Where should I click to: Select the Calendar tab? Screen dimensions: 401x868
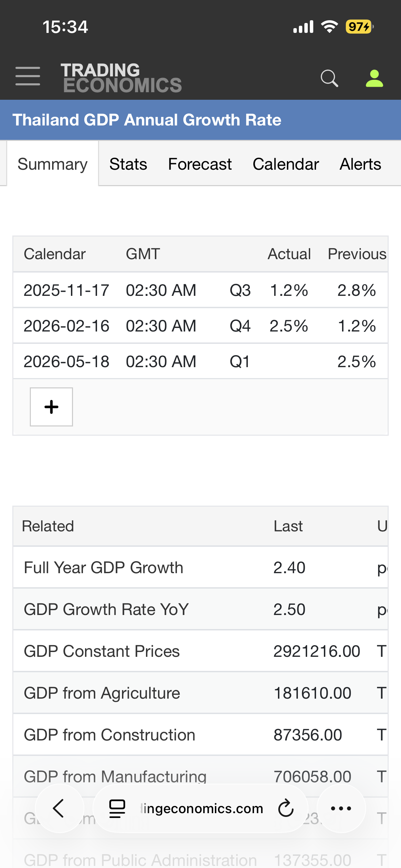tap(285, 164)
